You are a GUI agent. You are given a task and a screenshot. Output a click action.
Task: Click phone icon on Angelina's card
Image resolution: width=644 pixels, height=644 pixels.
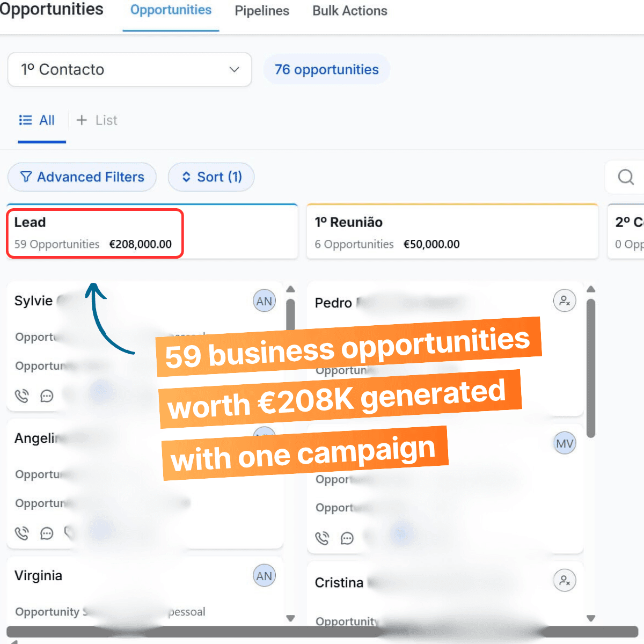tap(22, 533)
